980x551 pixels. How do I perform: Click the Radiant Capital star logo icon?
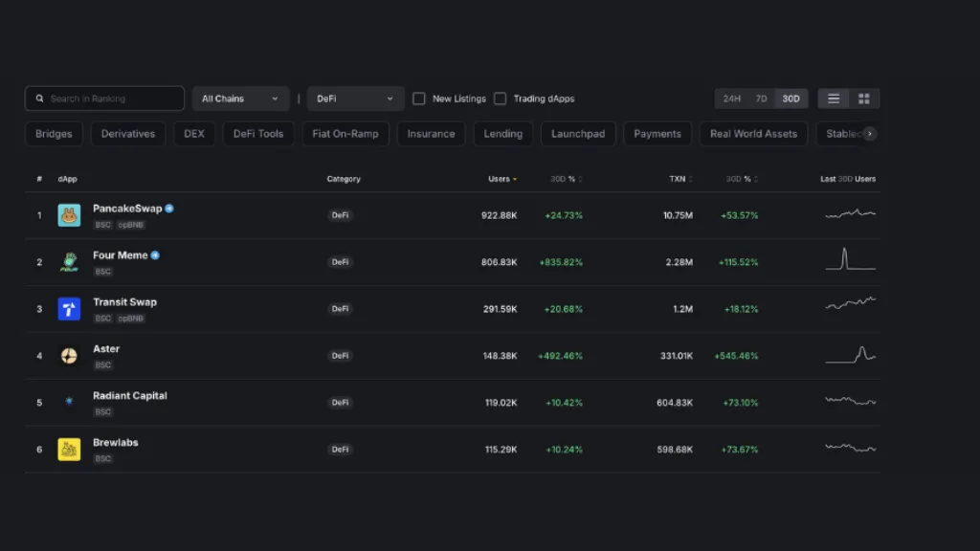click(x=69, y=401)
